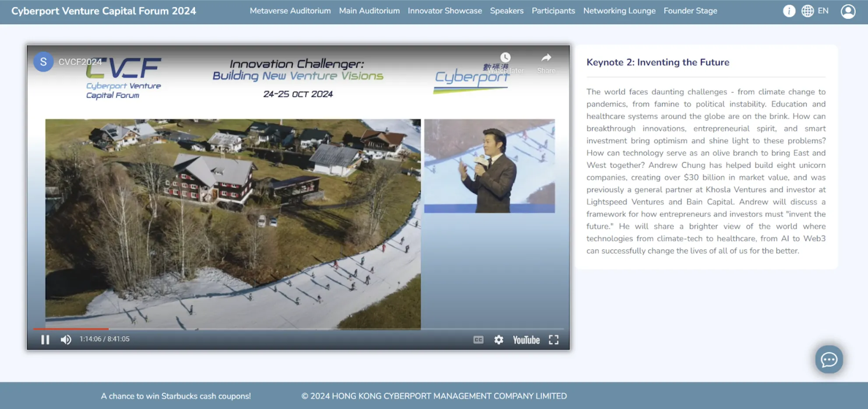Enter the Networking Lounge
868x409 pixels.
[619, 11]
